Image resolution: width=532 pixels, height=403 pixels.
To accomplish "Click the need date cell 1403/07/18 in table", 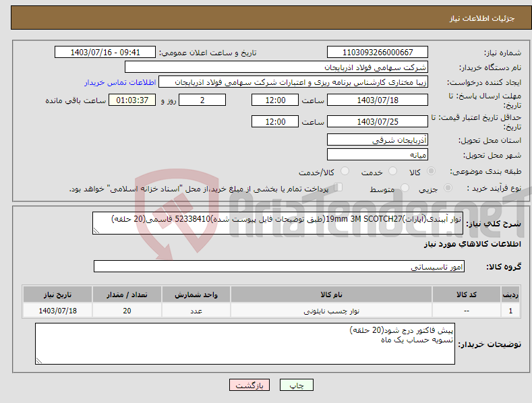I will (x=57, y=311).
